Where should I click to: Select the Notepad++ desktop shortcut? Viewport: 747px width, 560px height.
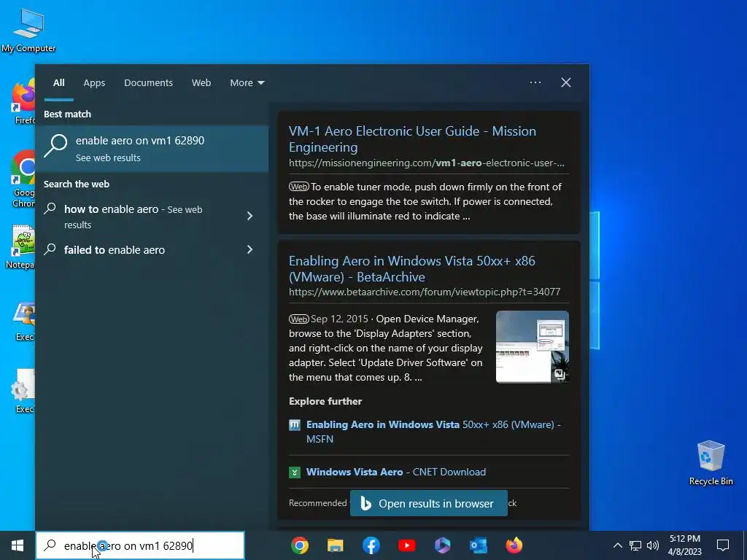tap(21, 246)
